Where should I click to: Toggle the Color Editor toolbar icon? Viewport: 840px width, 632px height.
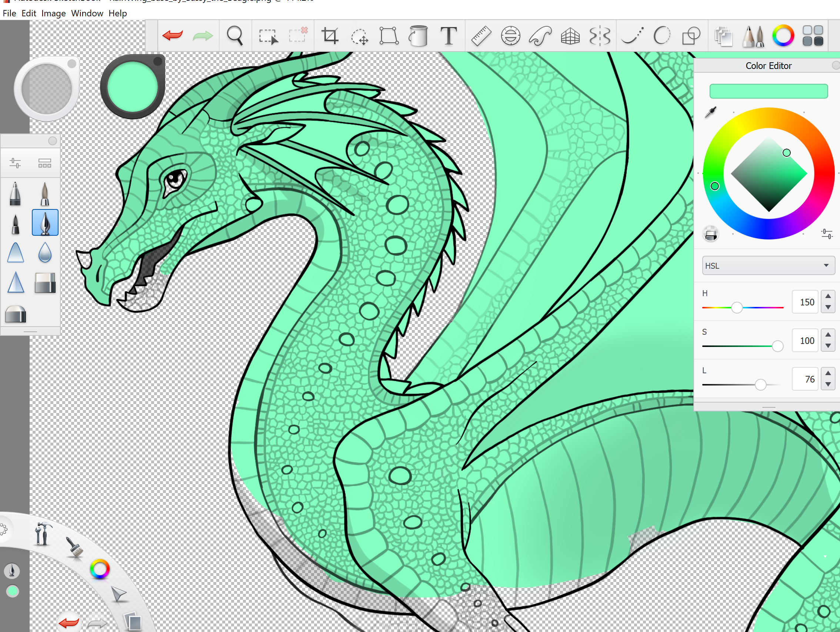tap(783, 36)
